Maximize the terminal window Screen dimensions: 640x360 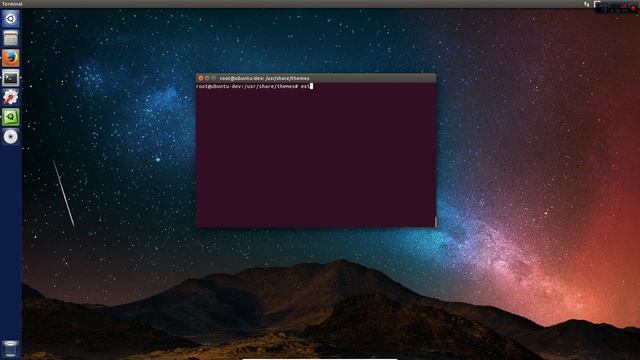[x=213, y=78]
